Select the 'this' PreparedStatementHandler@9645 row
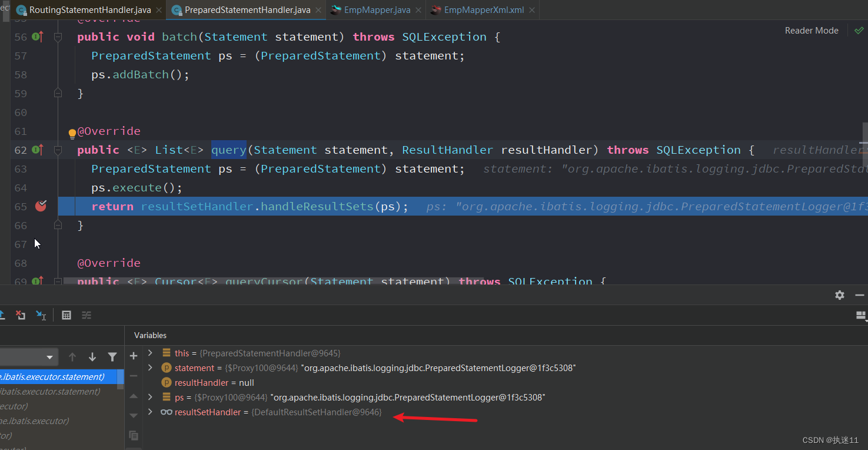 (x=505, y=353)
